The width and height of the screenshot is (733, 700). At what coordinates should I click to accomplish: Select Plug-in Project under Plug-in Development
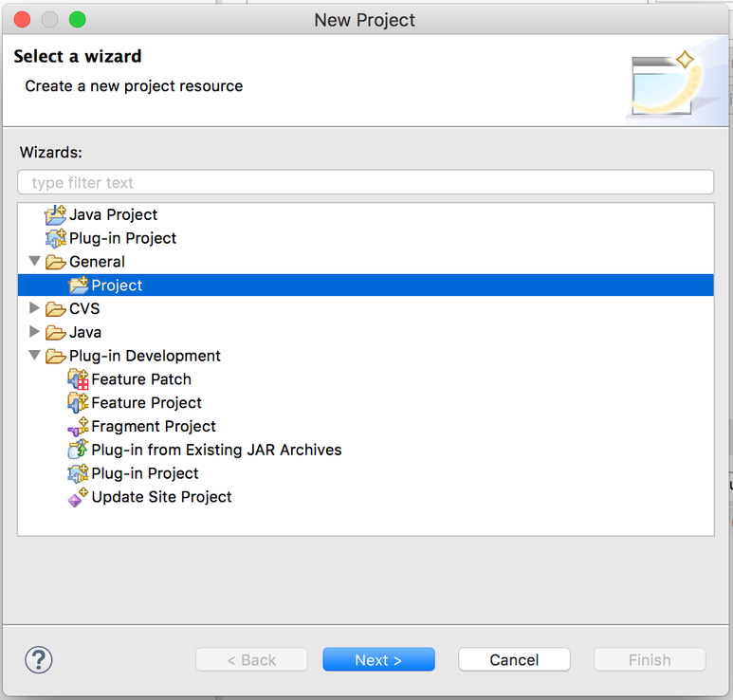tap(145, 473)
